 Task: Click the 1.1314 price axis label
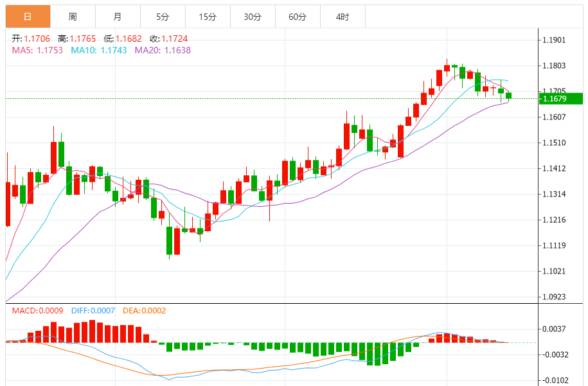click(554, 194)
